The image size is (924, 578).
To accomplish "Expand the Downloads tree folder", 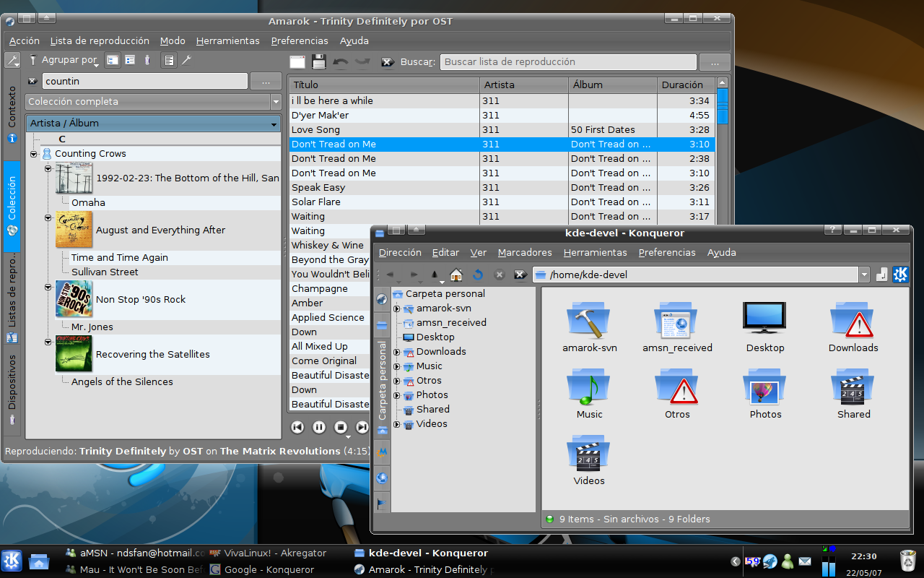I will pos(397,352).
